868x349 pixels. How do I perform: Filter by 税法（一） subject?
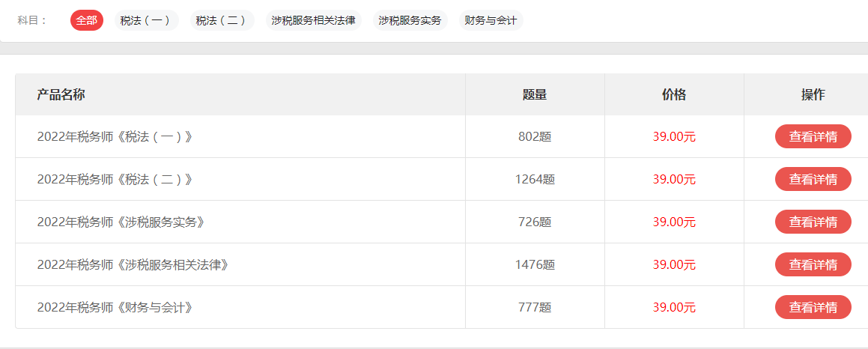coord(147,20)
